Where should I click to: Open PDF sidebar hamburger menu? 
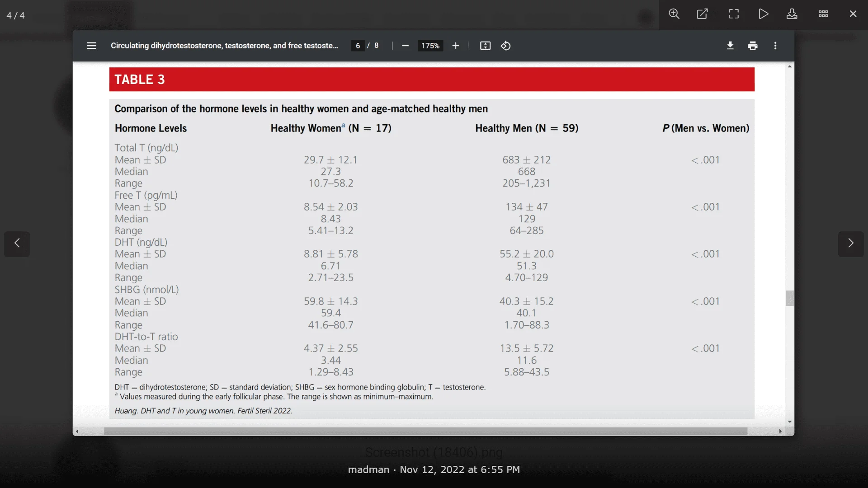click(92, 46)
